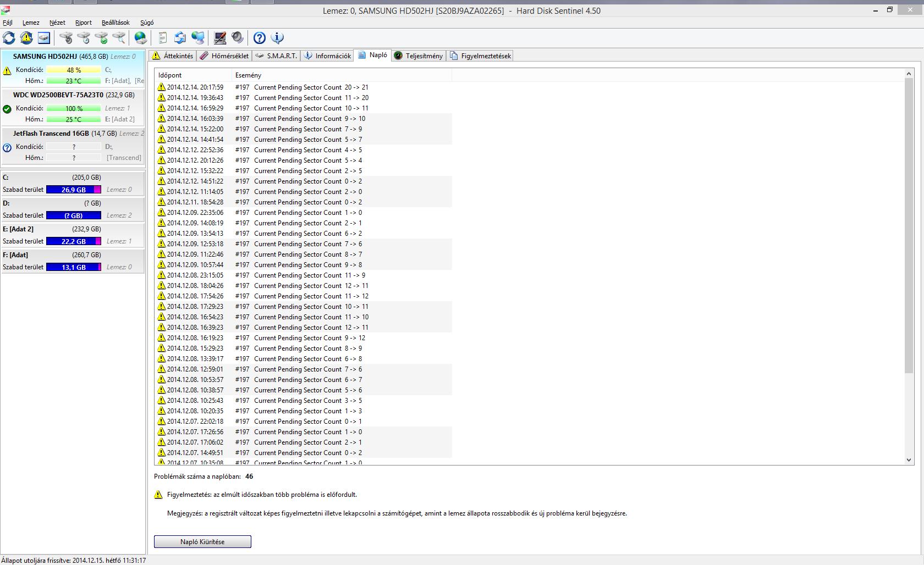Click the F: 13,1 GB free space bar
The image size is (924, 565).
[x=74, y=267]
